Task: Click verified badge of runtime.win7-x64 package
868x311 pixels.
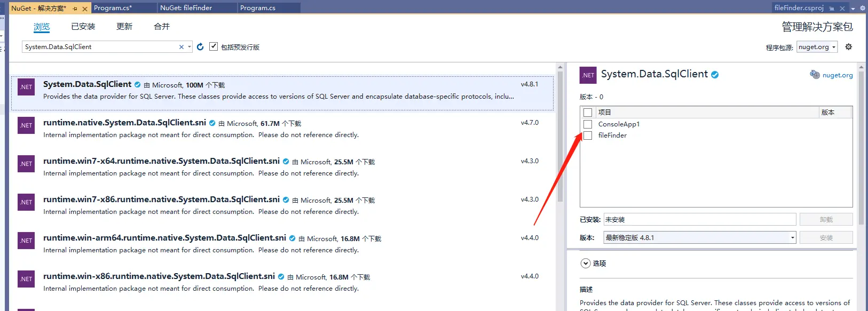Action: [x=286, y=162]
